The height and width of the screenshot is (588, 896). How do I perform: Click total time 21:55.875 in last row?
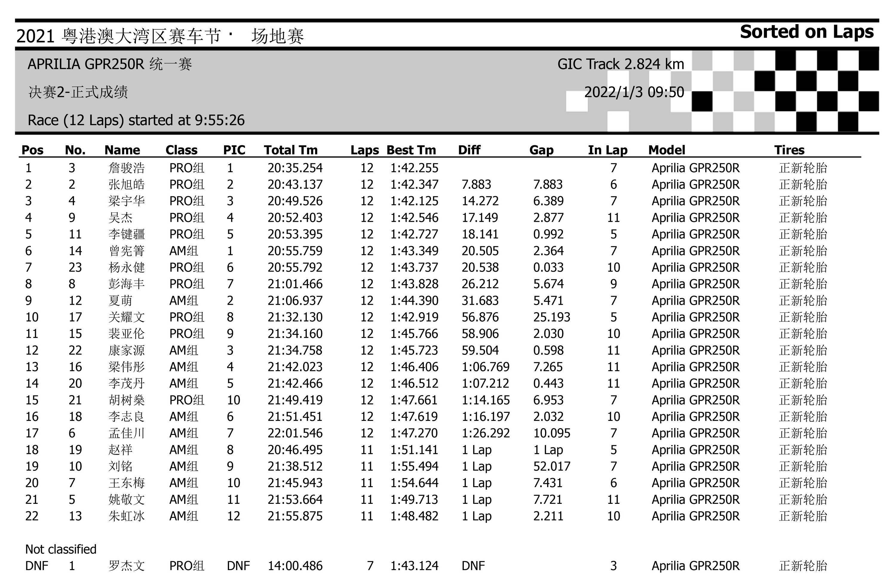click(295, 516)
